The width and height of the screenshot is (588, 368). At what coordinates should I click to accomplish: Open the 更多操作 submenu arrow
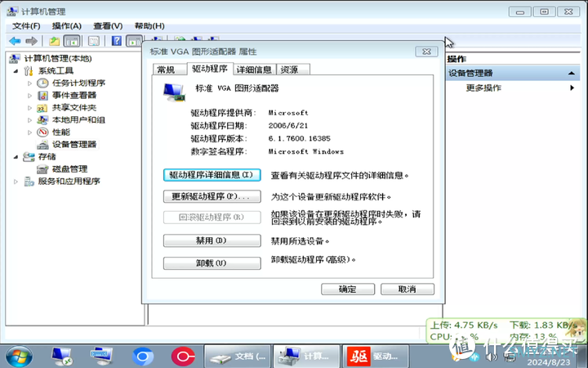(572, 88)
